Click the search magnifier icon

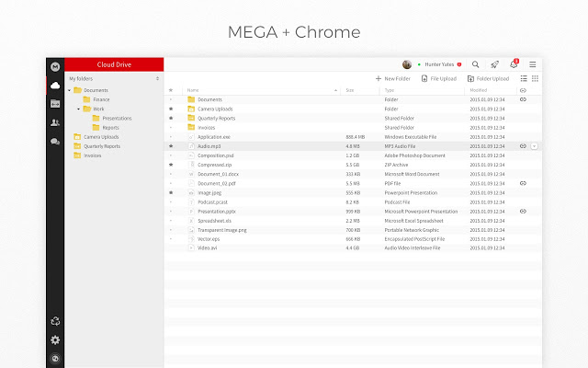[x=475, y=64]
